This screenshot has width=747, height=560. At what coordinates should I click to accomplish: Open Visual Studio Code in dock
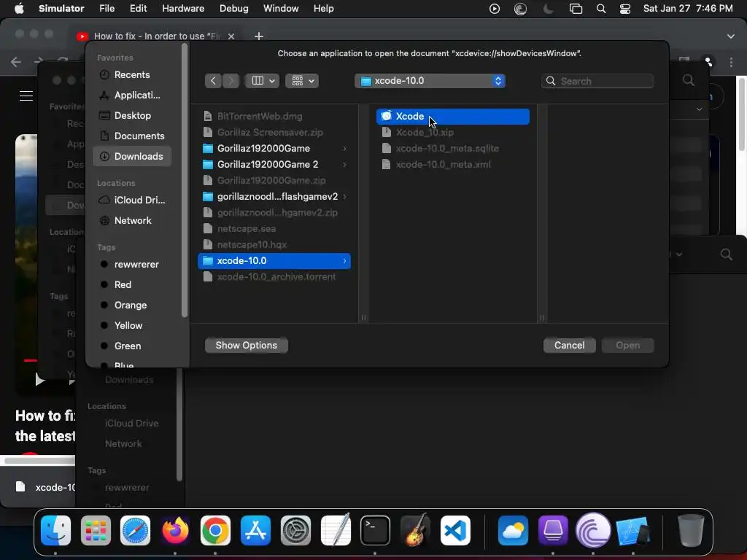[x=455, y=531]
